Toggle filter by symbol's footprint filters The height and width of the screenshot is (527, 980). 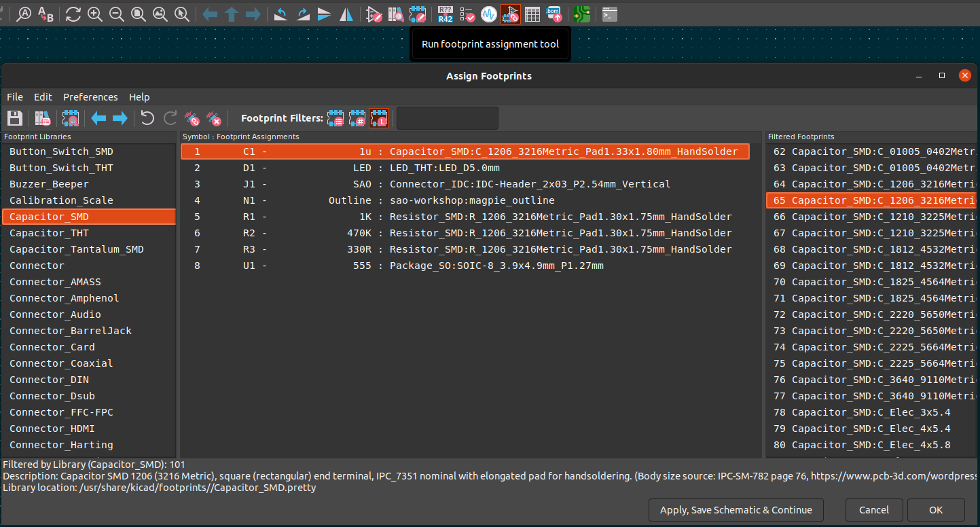coord(335,118)
